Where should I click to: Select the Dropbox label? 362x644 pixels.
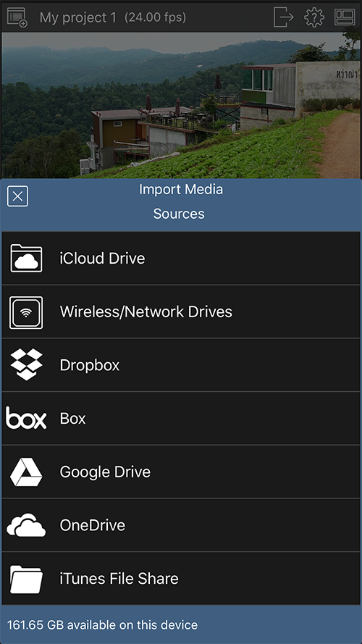pos(90,366)
